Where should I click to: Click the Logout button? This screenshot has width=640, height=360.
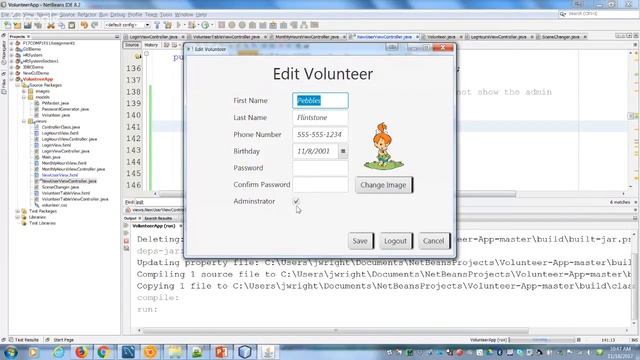click(396, 241)
